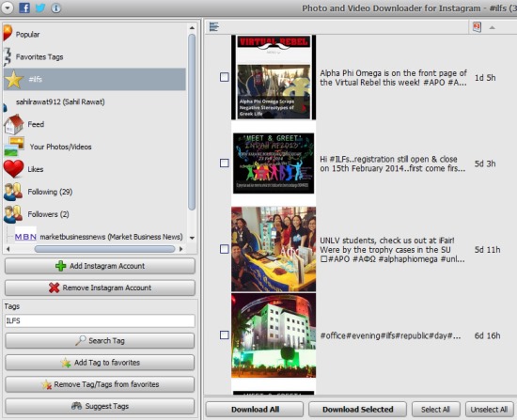
Task: Click the Download All button
Action: tap(255, 410)
